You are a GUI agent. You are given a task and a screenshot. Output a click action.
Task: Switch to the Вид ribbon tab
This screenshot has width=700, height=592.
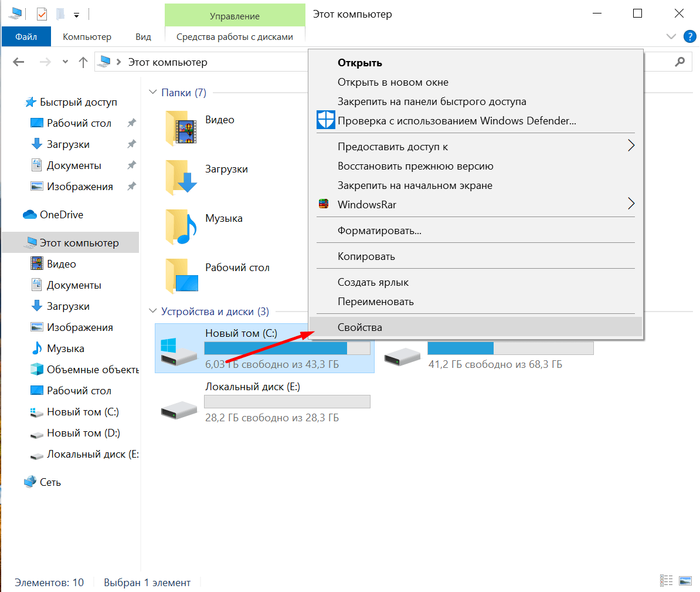click(x=143, y=36)
